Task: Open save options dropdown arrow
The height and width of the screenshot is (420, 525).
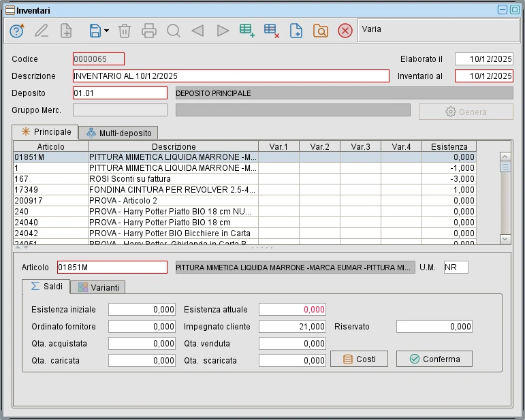Action: click(106, 31)
